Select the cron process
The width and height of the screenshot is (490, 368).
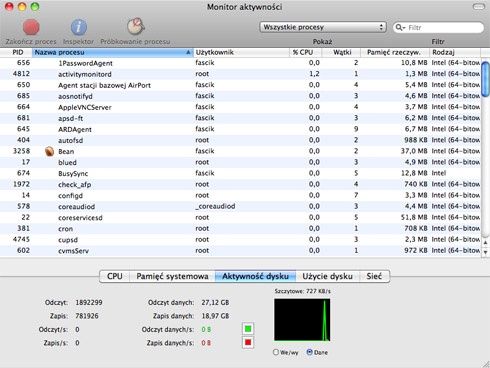pos(240,229)
